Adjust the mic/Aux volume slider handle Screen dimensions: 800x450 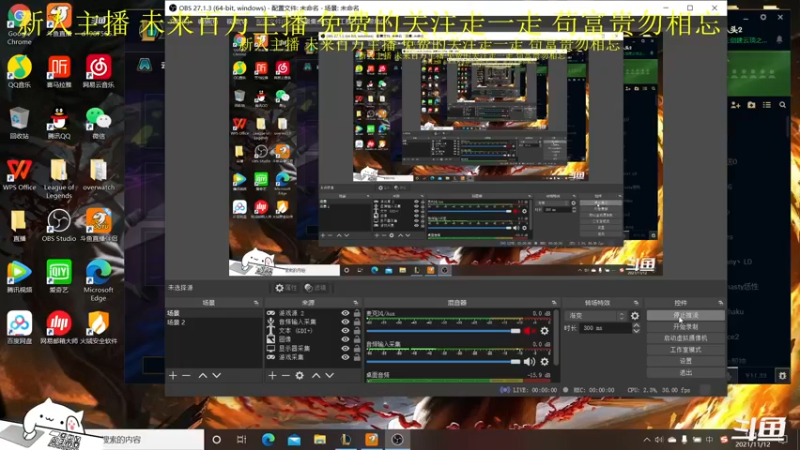point(515,331)
